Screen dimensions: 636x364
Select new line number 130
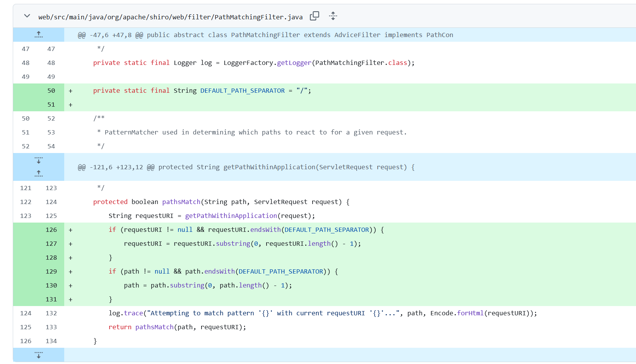pyautogui.click(x=51, y=285)
